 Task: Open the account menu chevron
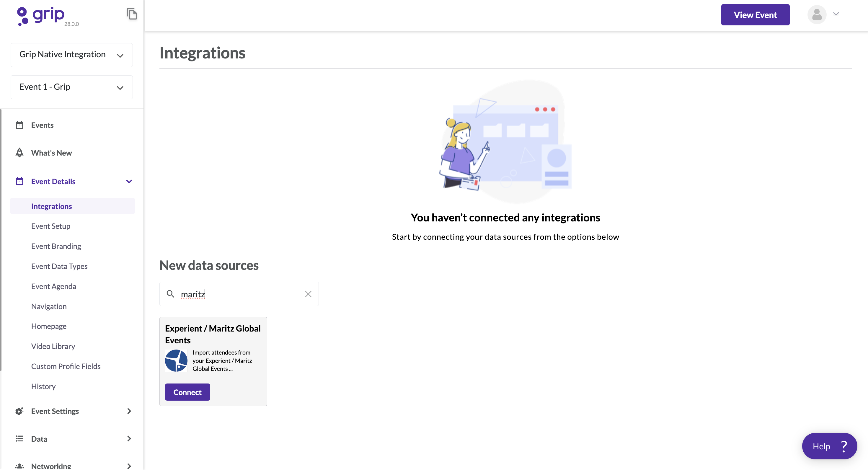[x=836, y=14]
